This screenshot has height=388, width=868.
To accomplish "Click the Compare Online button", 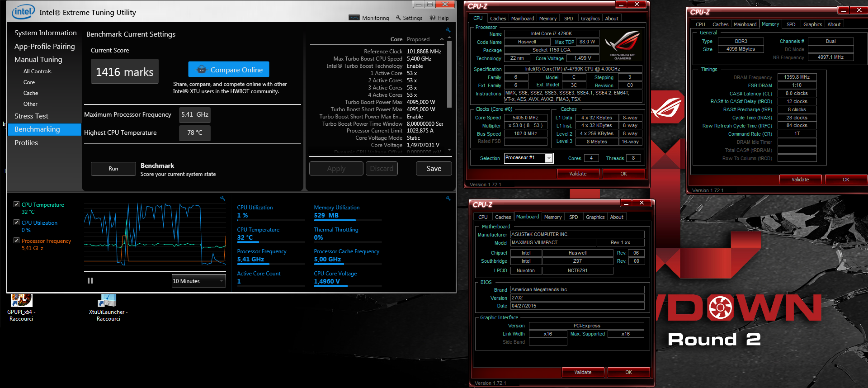I will coord(229,69).
